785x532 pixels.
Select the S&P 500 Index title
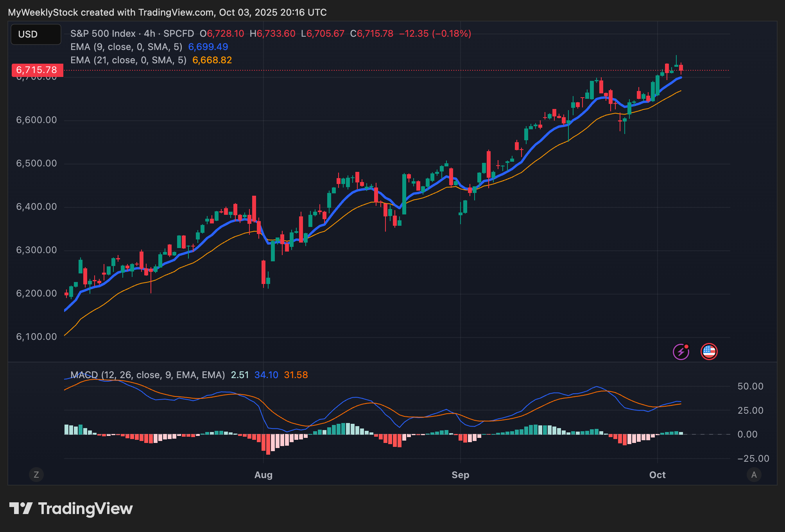point(103,34)
